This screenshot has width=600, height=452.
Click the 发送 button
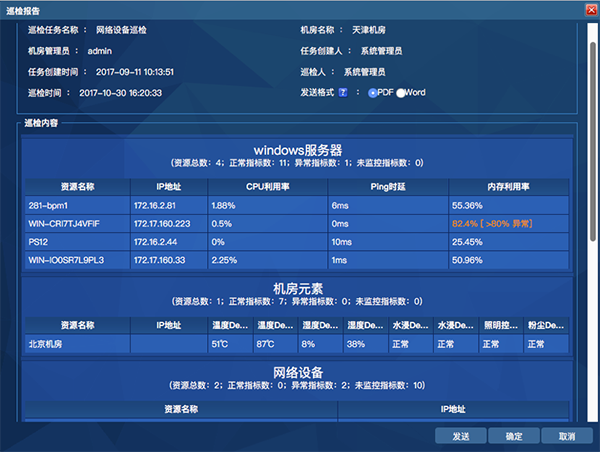click(x=460, y=436)
